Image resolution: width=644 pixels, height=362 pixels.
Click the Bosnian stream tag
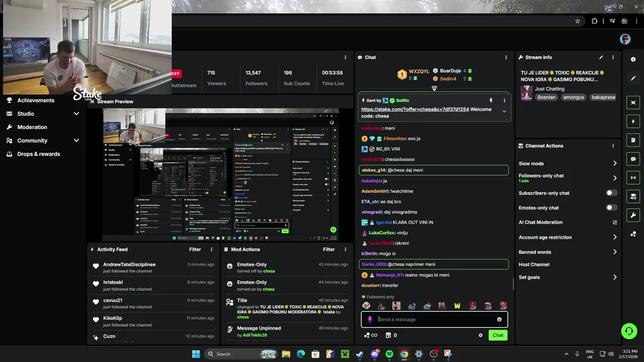[546, 97]
